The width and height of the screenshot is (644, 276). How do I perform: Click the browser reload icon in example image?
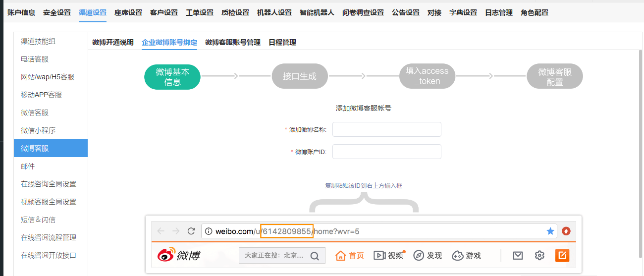point(191,231)
